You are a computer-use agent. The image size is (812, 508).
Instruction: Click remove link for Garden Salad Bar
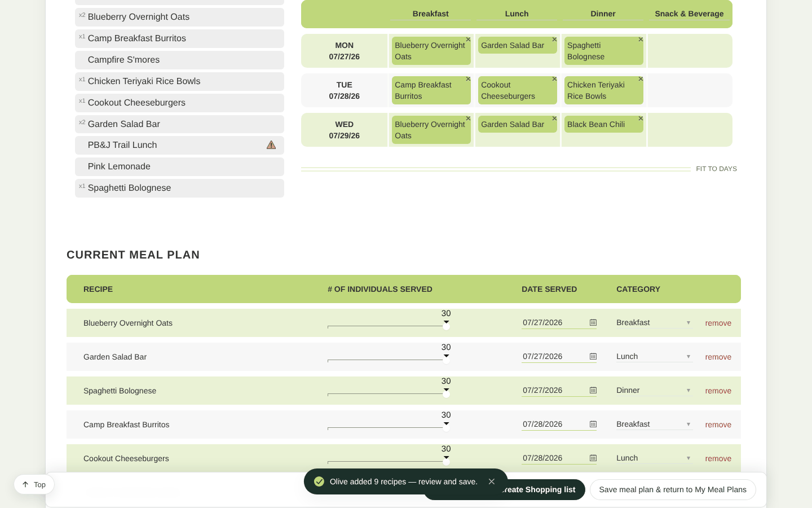(718, 357)
